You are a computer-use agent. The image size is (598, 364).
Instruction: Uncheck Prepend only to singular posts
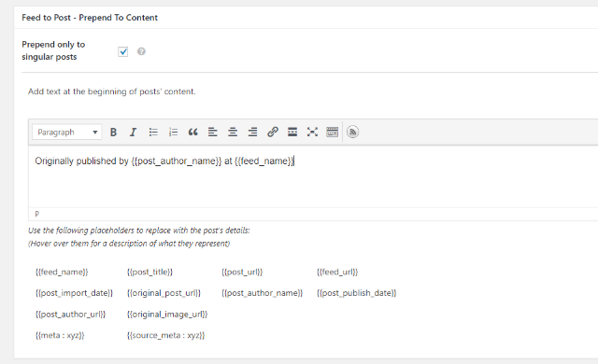tap(122, 51)
